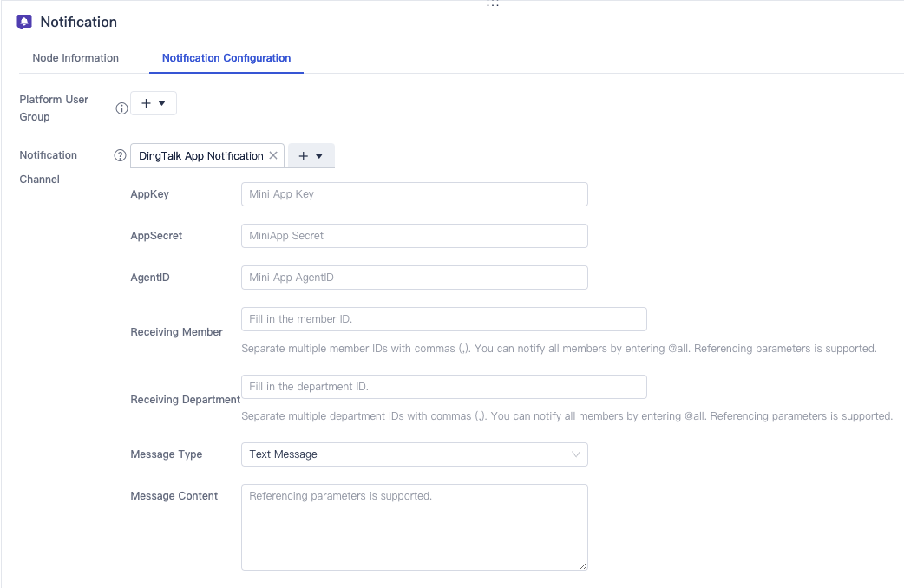The height and width of the screenshot is (588, 904).
Task: Select the DingTalk App Notification channel tab
Action: [x=200, y=156]
